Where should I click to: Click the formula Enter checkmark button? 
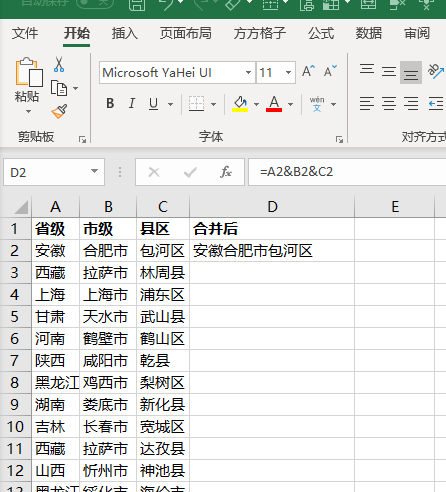pos(190,172)
